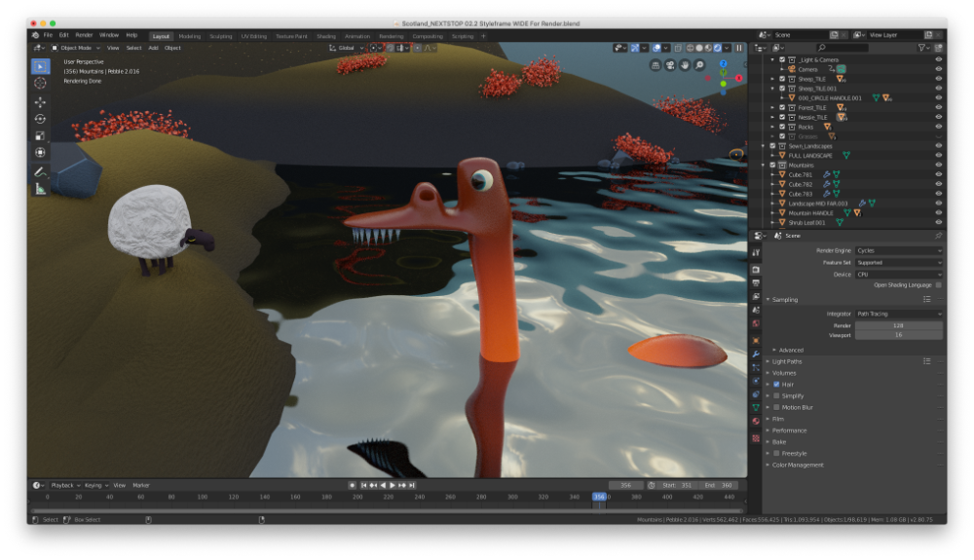The height and width of the screenshot is (560, 974).
Task: Open the Render Engine dropdown
Action: tap(898, 250)
